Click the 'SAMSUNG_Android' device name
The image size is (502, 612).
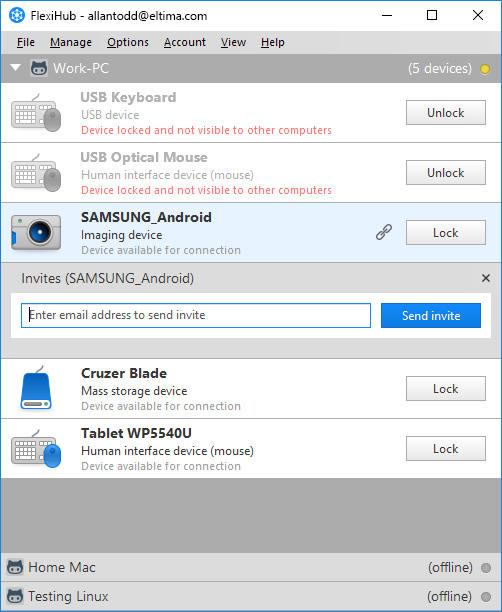pyautogui.click(x=146, y=217)
